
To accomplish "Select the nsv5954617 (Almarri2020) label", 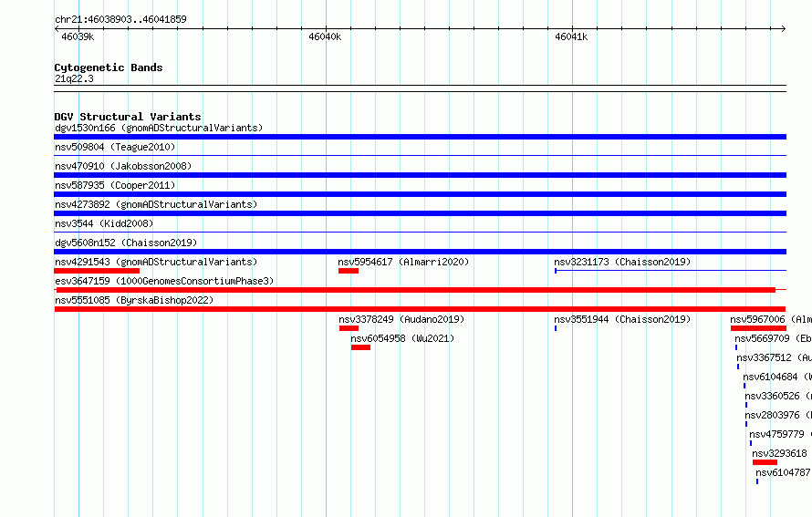I will pyautogui.click(x=403, y=262).
